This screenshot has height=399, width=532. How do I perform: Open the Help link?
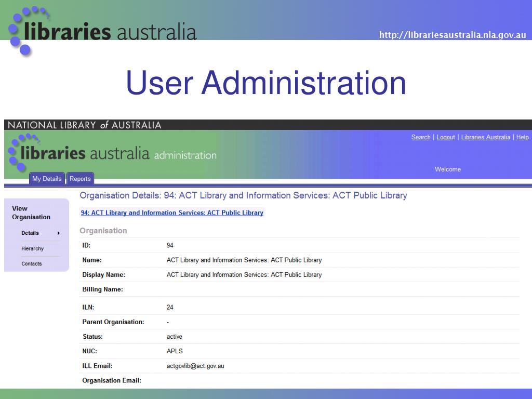point(523,137)
